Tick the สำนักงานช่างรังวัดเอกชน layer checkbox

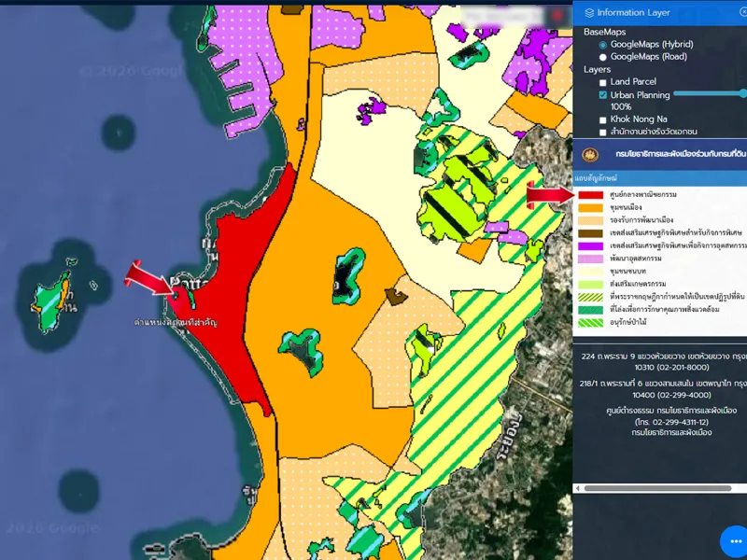pos(602,133)
